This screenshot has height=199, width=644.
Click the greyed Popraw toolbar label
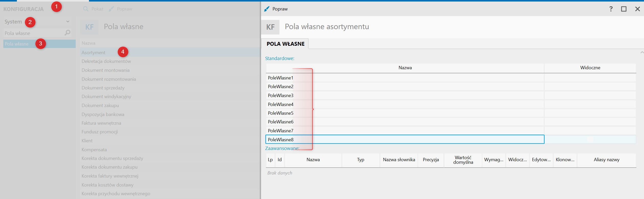[x=125, y=9]
